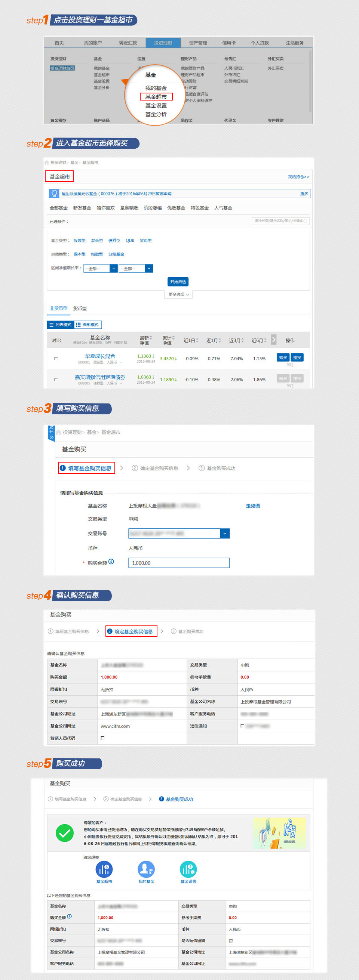Click right arrow in fund table header
The width and height of the screenshot is (359, 980).
coord(274,339)
